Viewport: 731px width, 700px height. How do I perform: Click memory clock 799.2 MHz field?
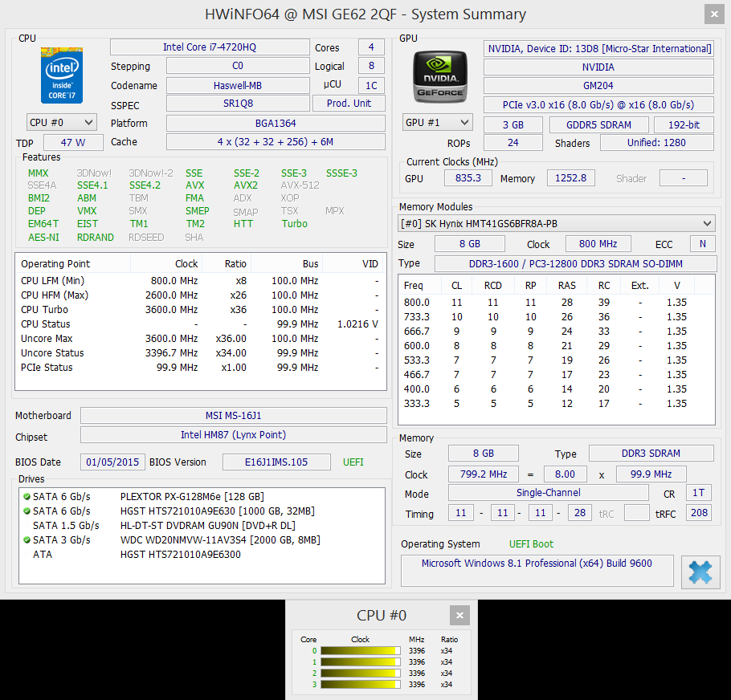tap(484, 474)
